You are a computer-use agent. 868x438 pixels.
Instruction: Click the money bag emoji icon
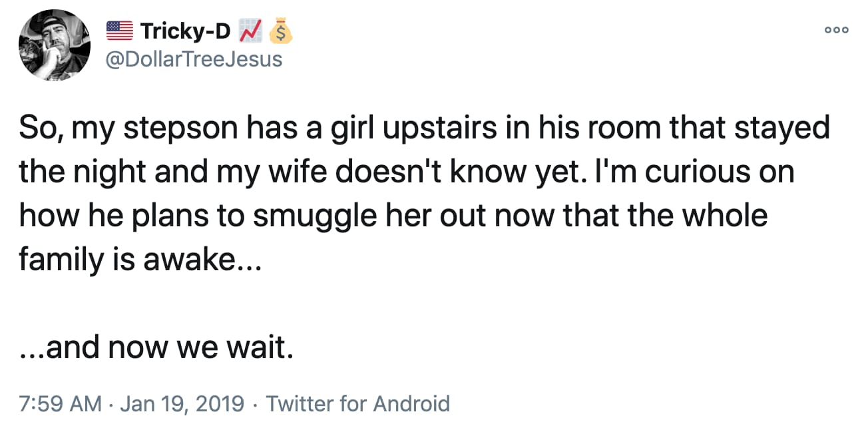tap(281, 31)
